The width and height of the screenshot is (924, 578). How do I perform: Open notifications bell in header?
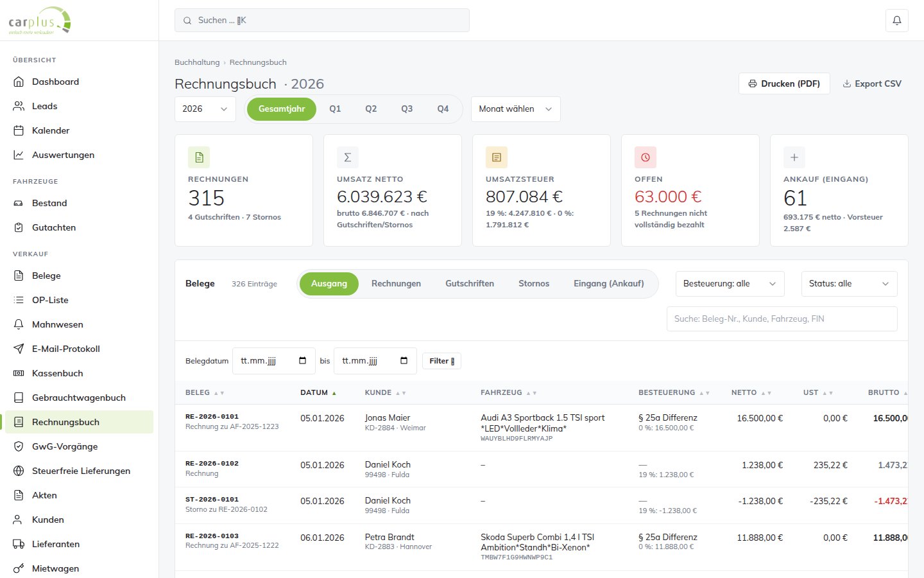(896, 21)
